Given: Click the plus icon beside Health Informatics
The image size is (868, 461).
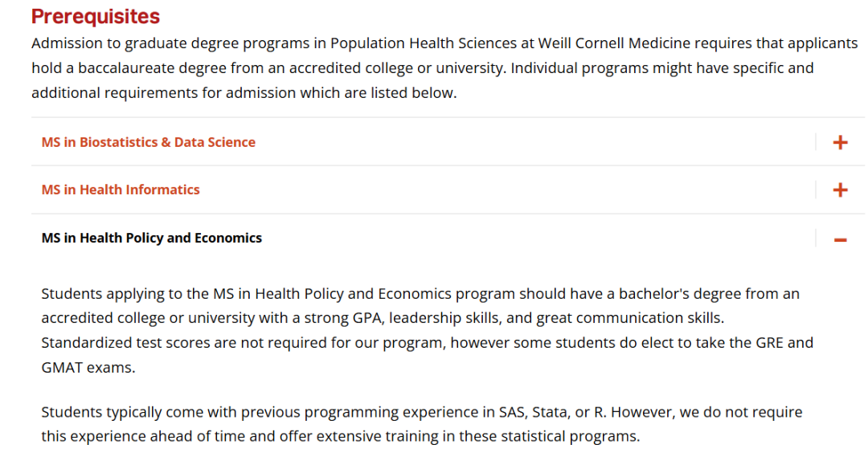Looking at the screenshot, I should click(x=840, y=190).
